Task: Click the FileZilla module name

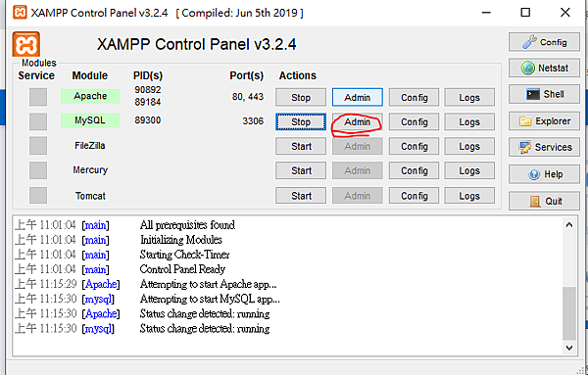Action: [90, 145]
